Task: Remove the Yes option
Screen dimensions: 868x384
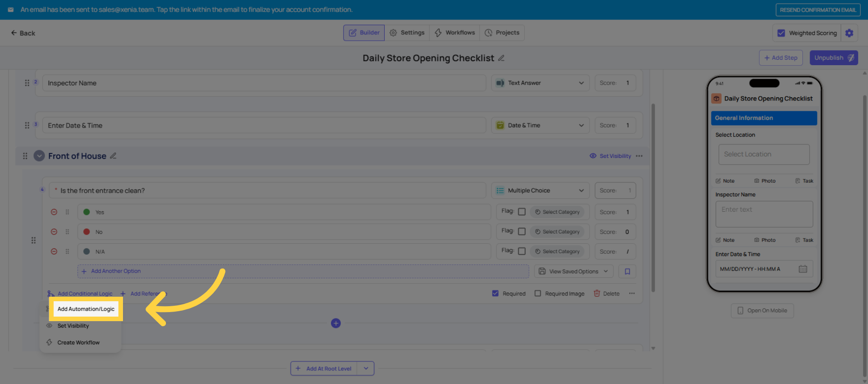Action: (54, 212)
